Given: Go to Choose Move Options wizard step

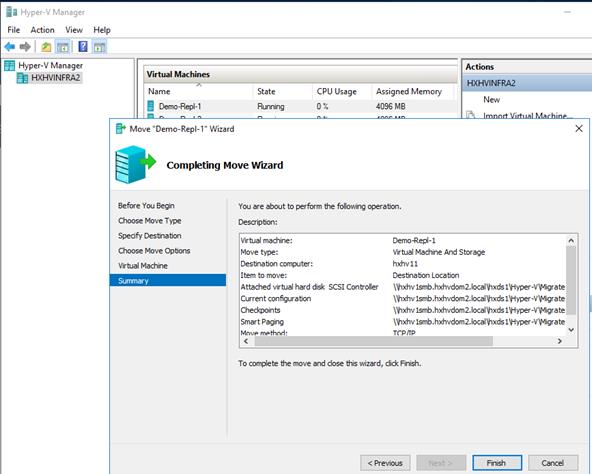Looking at the screenshot, I should click(x=154, y=251).
